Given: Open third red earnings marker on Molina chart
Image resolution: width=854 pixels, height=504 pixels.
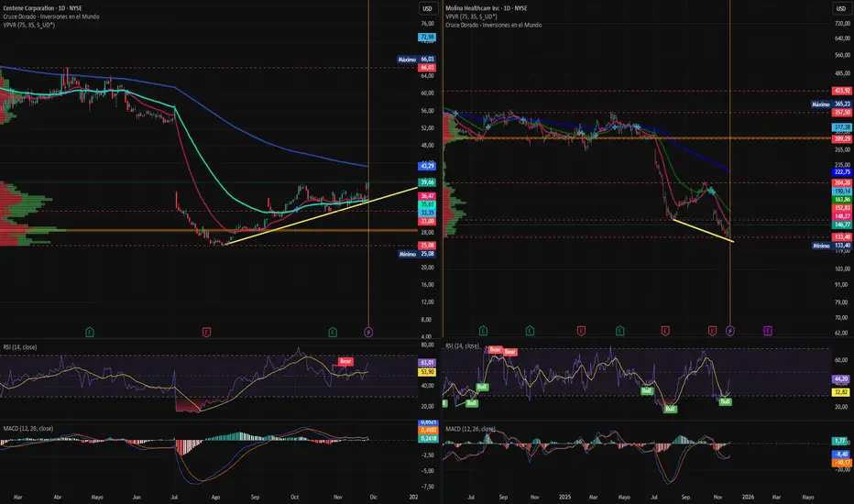Looking at the screenshot, I should coord(712,331).
